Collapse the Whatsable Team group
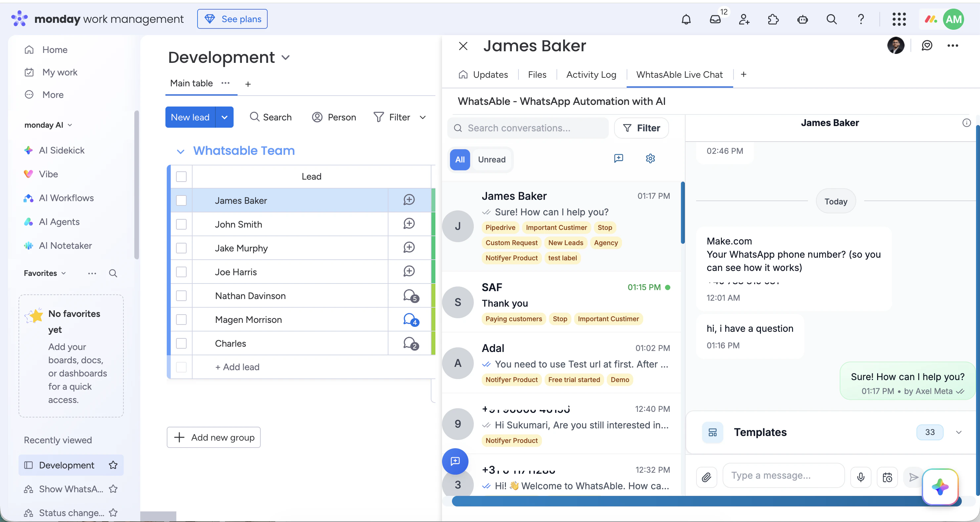Image resolution: width=980 pixels, height=522 pixels. click(180, 151)
